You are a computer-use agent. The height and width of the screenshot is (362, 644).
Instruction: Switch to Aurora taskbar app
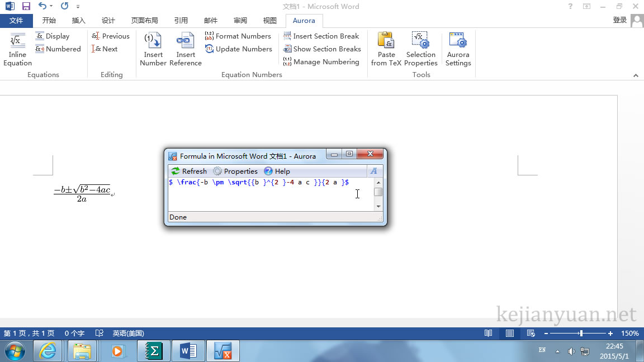(222, 351)
